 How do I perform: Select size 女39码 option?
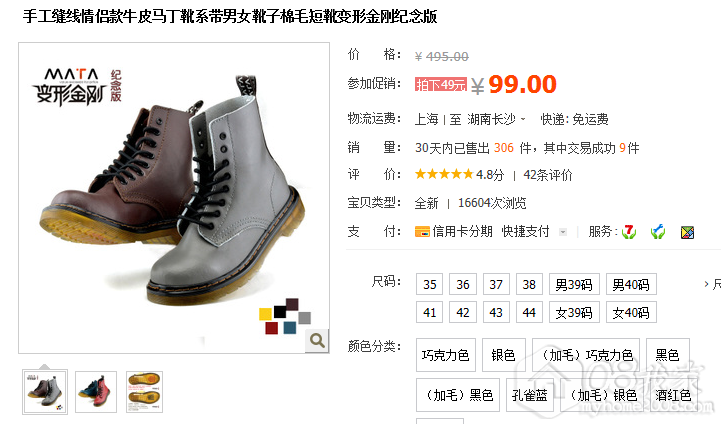574,312
